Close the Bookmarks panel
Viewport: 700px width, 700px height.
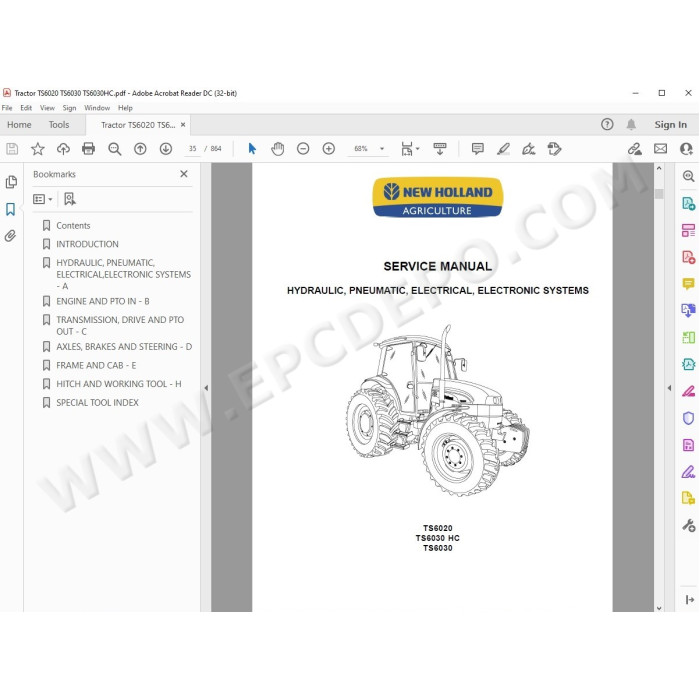[184, 174]
